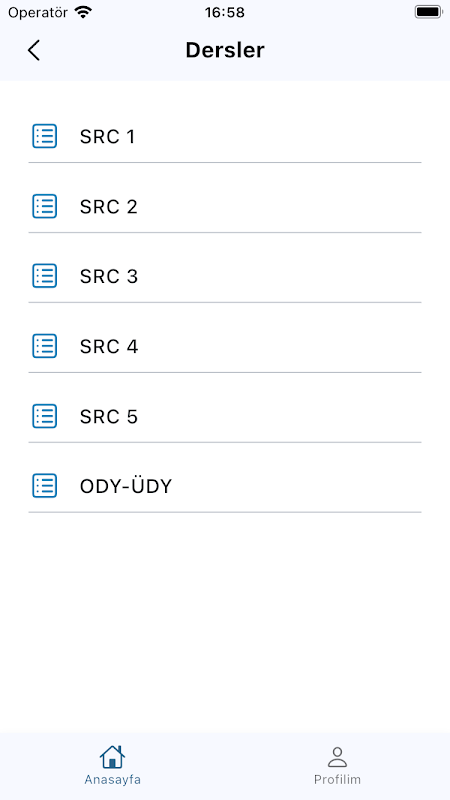Open the SRC 2 lesson
Image resolution: width=450 pixels, height=800 pixels.
click(225, 207)
